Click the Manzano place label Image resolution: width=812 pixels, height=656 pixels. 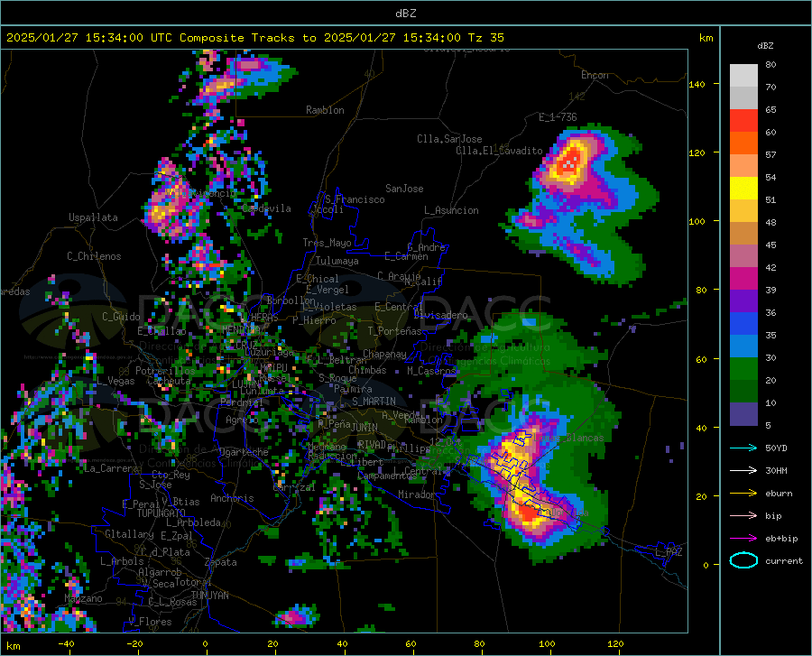[x=83, y=598]
